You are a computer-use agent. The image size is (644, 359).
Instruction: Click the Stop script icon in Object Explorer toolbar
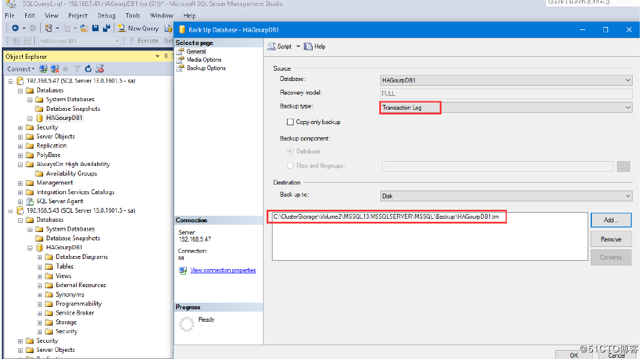(x=100, y=68)
